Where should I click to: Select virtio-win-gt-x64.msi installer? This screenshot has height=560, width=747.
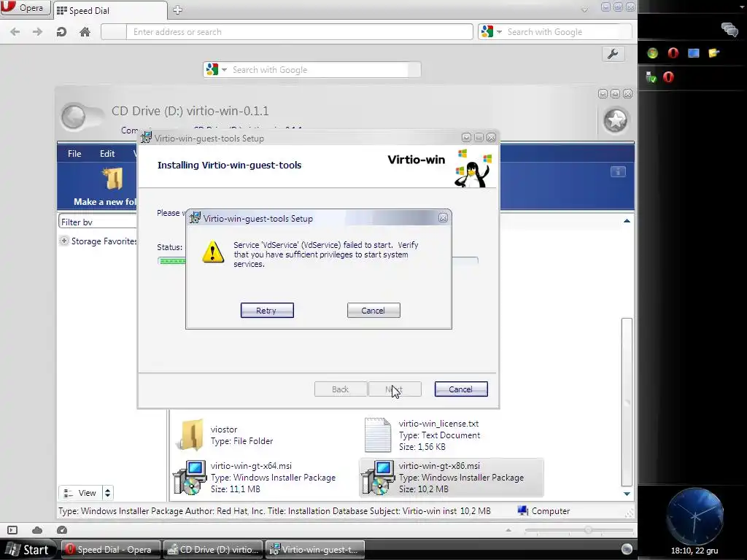(255, 477)
